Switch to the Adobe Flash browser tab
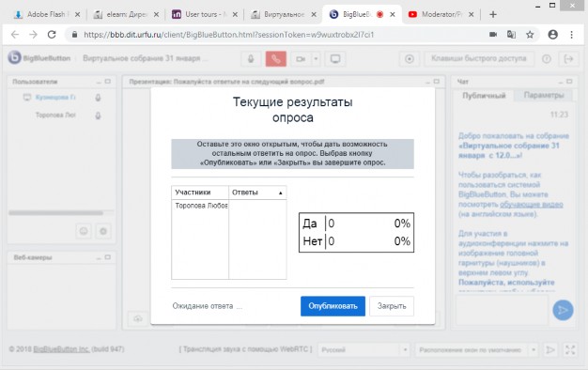Screen dimensions: 588x370 [47, 14]
